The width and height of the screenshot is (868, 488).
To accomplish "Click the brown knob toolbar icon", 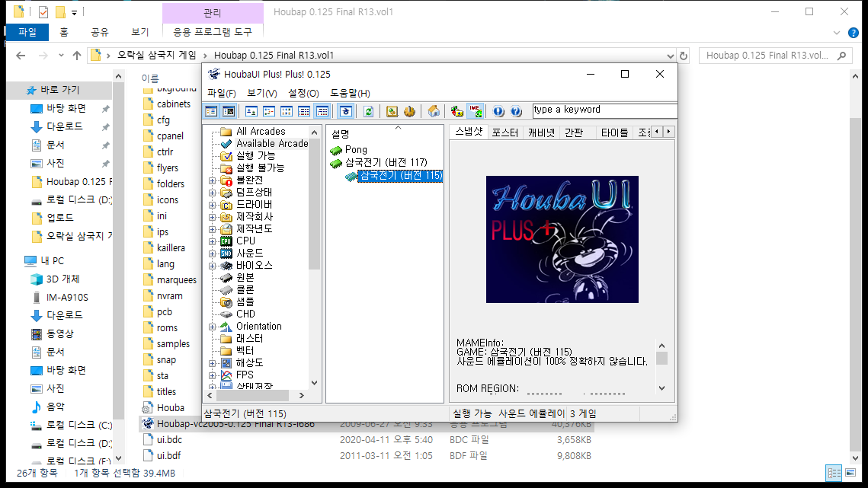I will pyautogui.click(x=410, y=111).
